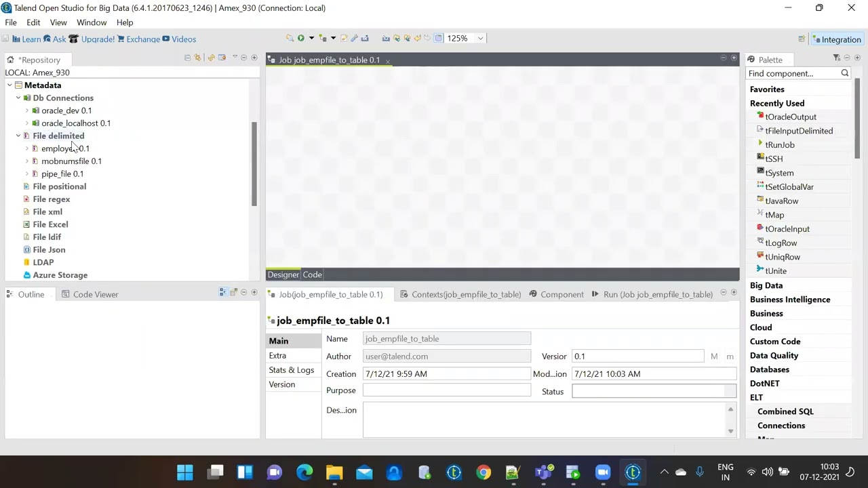Click the search icon in Find component box
Image resolution: width=868 pixels, height=488 pixels.
(x=845, y=73)
